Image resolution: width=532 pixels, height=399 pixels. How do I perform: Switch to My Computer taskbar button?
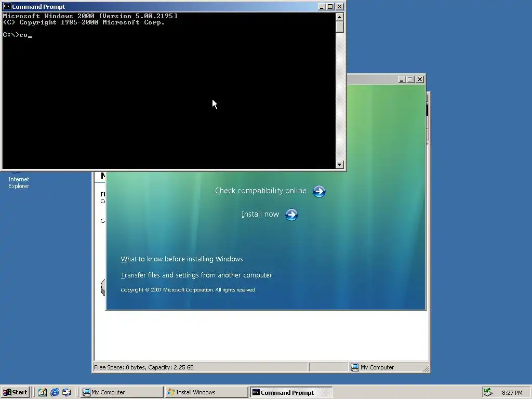point(122,392)
